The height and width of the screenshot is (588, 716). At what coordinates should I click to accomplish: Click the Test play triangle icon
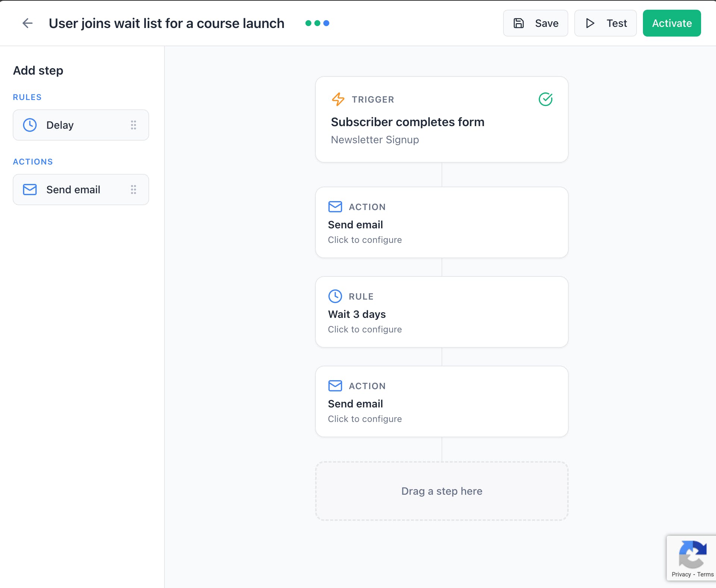tap(590, 23)
